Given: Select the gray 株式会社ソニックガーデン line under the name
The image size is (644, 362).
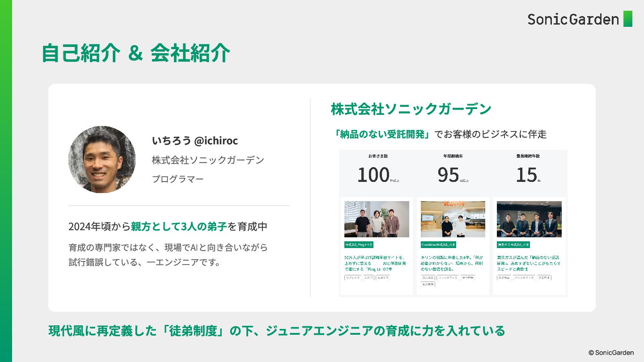Looking at the screenshot, I should [x=208, y=160].
